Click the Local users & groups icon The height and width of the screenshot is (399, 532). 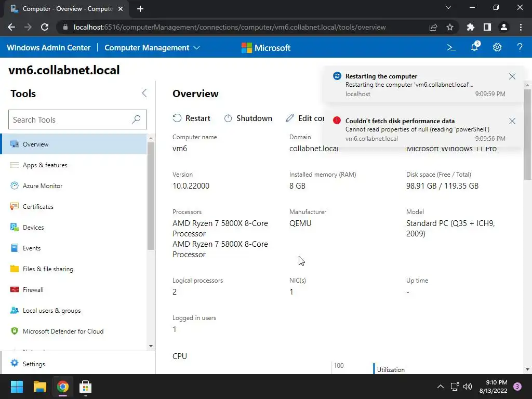[x=14, y=311]
